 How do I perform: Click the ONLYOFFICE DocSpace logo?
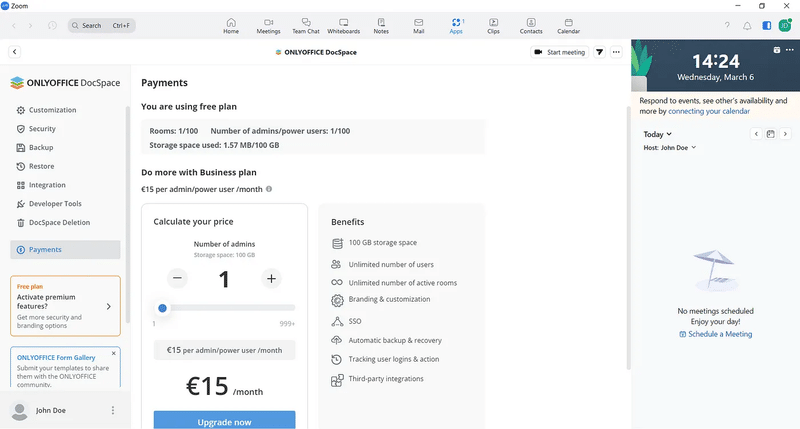(x=65, y=83)
